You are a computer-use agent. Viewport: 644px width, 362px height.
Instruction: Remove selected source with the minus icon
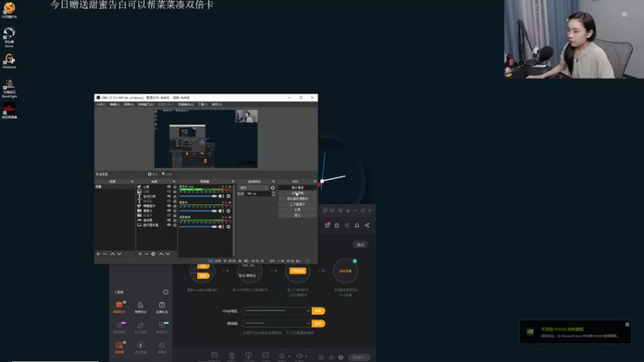click(x=147, y=254)
